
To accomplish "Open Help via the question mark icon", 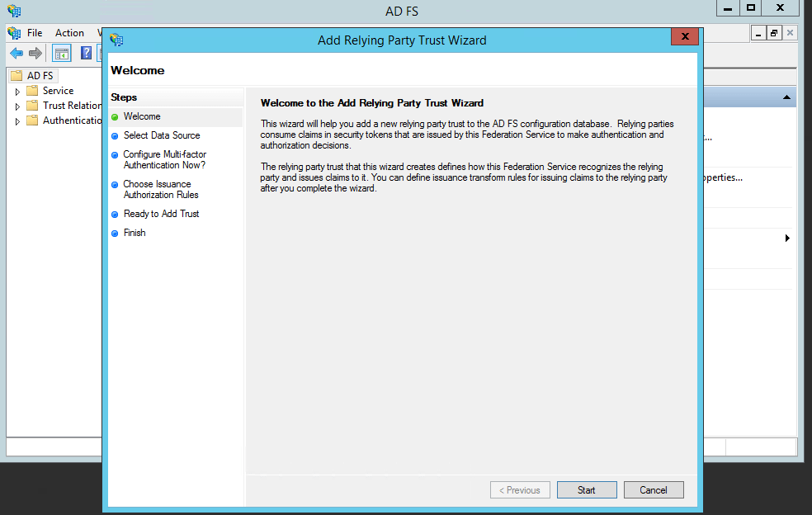I will (85, 53).
